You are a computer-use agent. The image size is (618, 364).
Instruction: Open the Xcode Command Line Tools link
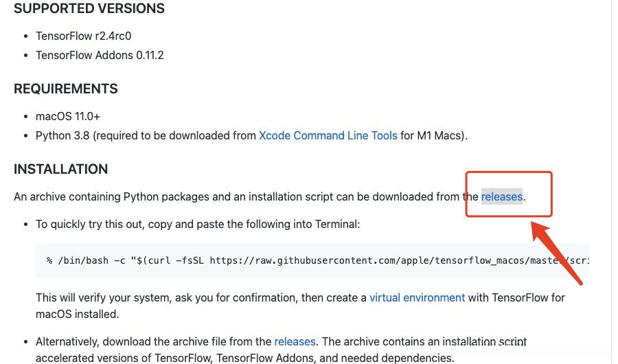click(x=328, y=135)
